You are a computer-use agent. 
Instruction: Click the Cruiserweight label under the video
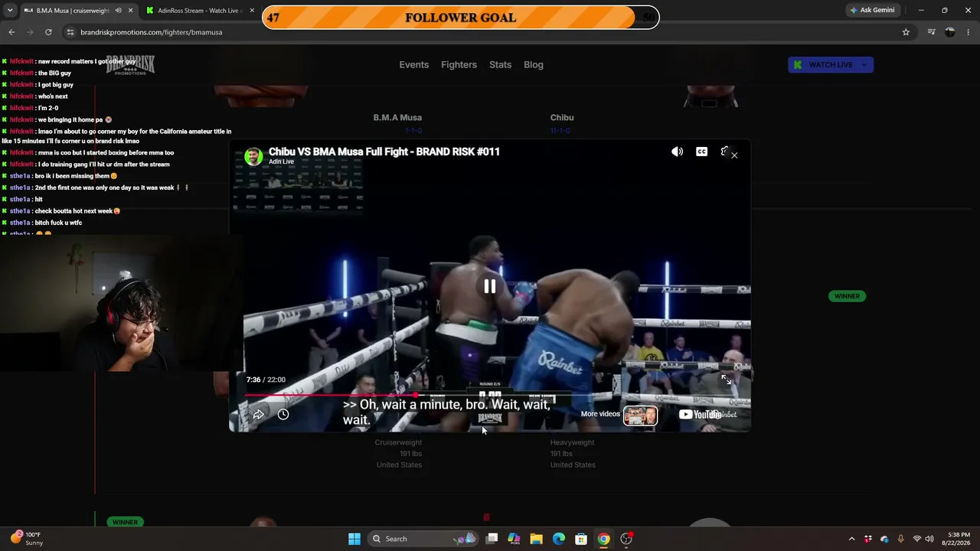point(398,442)
